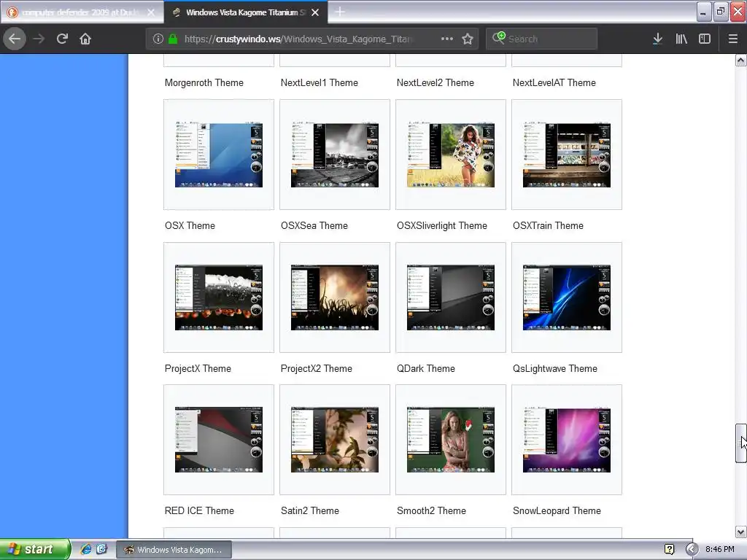Click the 8:46 PM taskbar clock

tap(719, 549)
